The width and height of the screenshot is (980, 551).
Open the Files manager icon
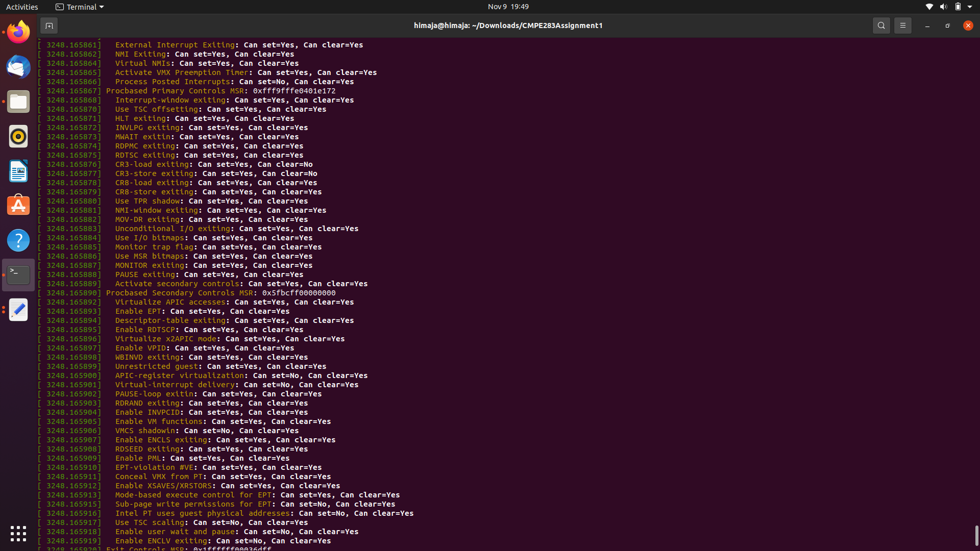point(18,102)
